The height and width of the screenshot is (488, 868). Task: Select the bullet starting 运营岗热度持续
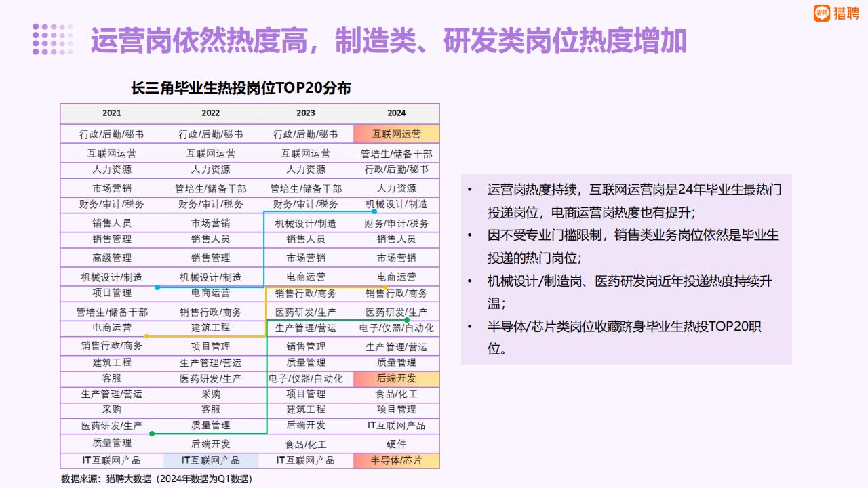[x=634, y=201]
